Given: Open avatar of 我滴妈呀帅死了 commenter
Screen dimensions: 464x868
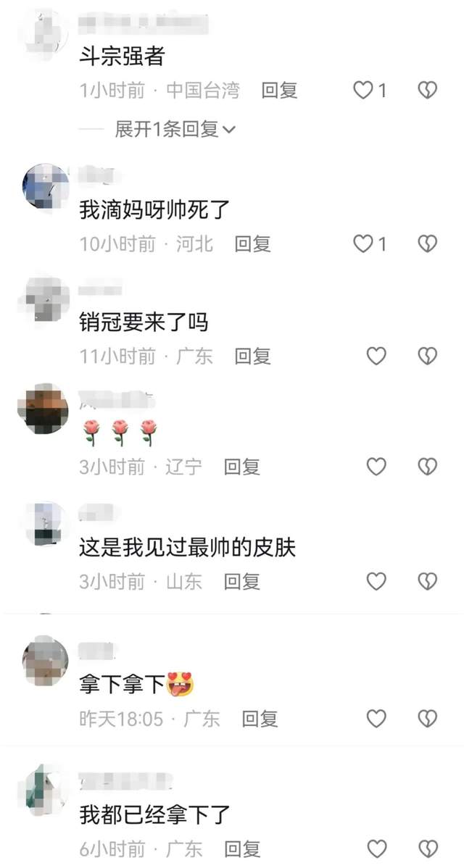Looking at the screenshot, I should point(46,187).
